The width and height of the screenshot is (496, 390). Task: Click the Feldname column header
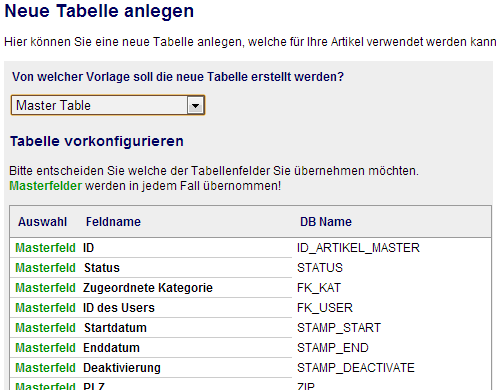point(113,222)
